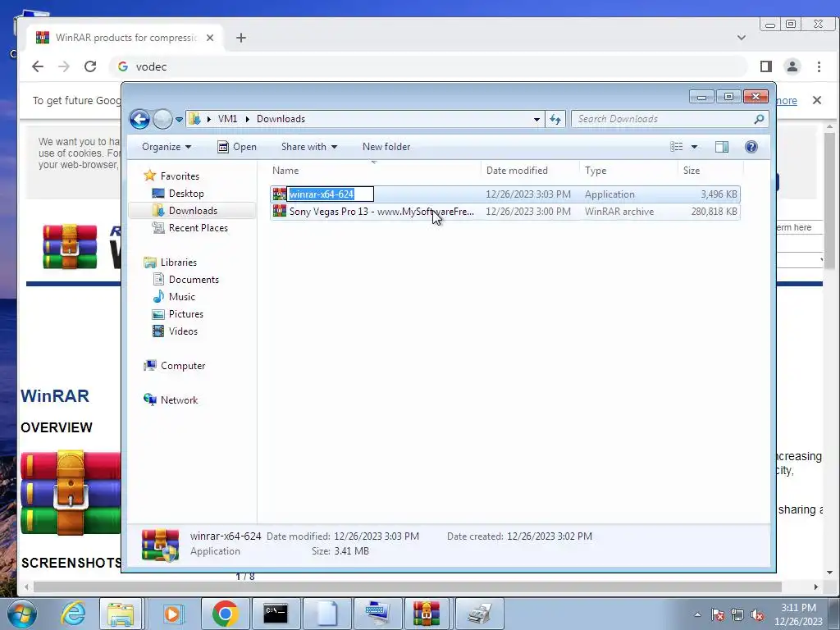This screenshot has width=840, height=630.
Task: Click the VM1 breadcrumb in the address bar
Action: point(227,119)
